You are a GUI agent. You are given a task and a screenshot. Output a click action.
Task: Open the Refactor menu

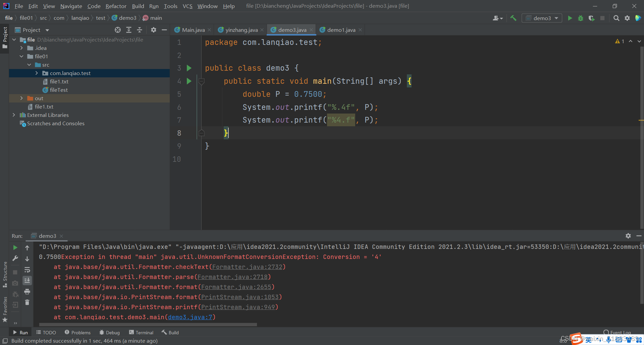pyautogui.click(x=116, y=6)
